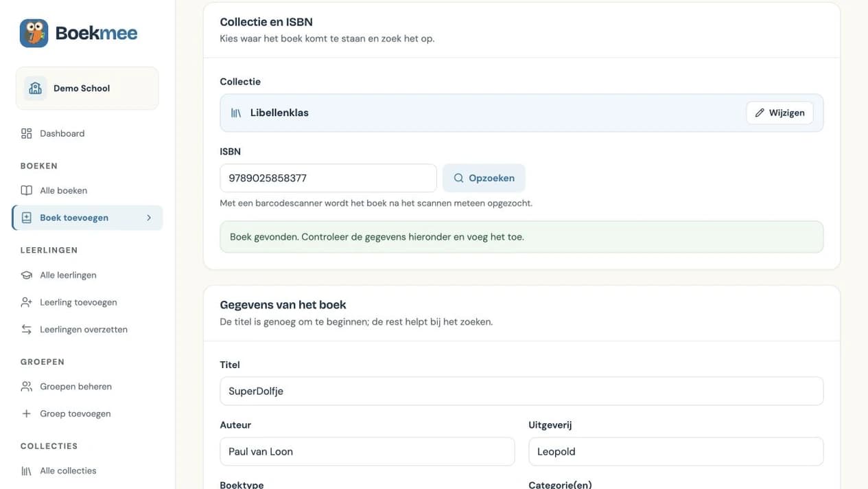Click the Auteur field with Paul van Loon
The width and height of the screenshot is (868, 489).
click(x=367, y=451)
